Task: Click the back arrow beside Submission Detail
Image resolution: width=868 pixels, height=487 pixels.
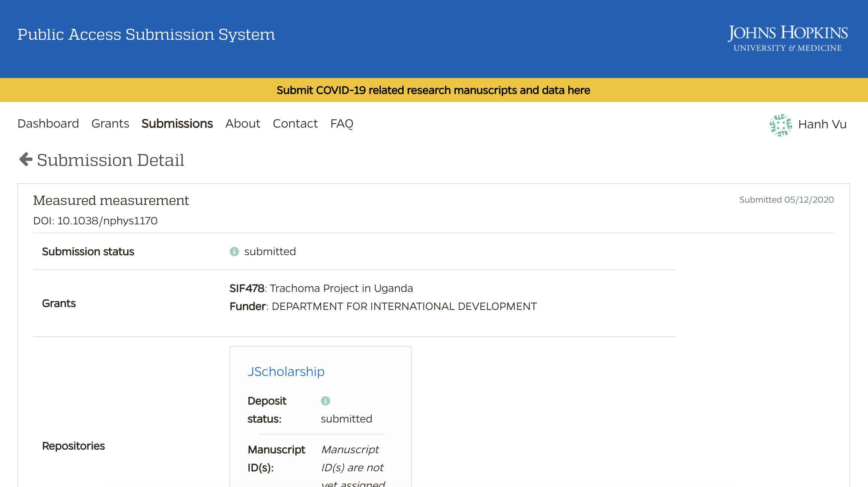Action: coord(26,159)
